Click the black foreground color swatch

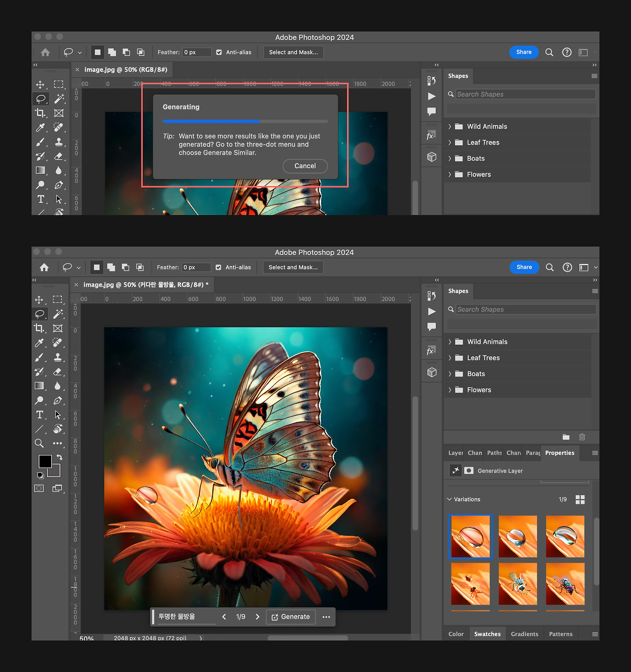pos(45,461)
